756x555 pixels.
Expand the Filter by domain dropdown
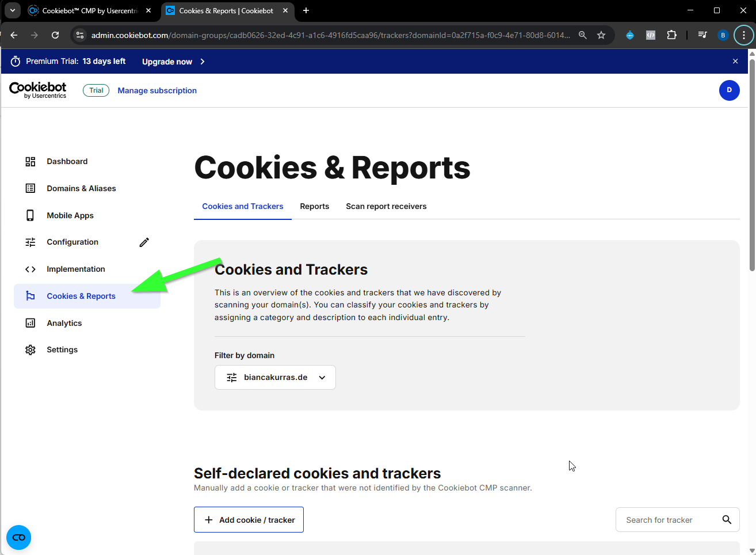(x=275, y=378)
